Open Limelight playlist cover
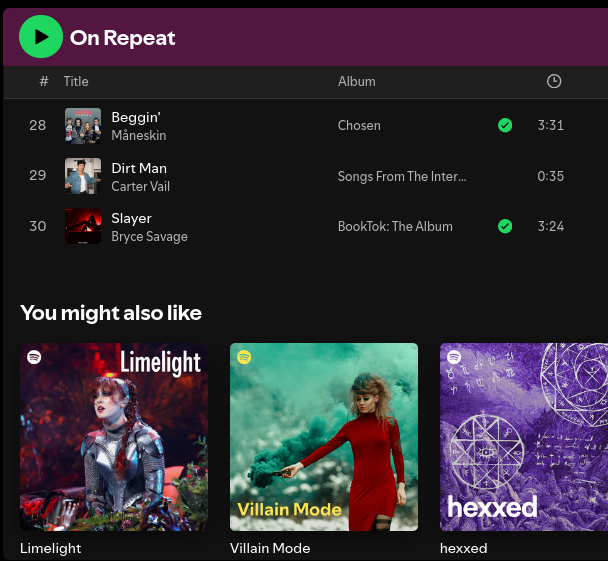 114,437
